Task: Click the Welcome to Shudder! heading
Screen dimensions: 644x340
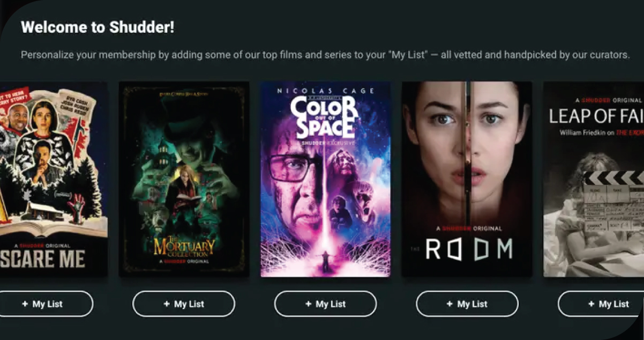Action: point(98,28)
